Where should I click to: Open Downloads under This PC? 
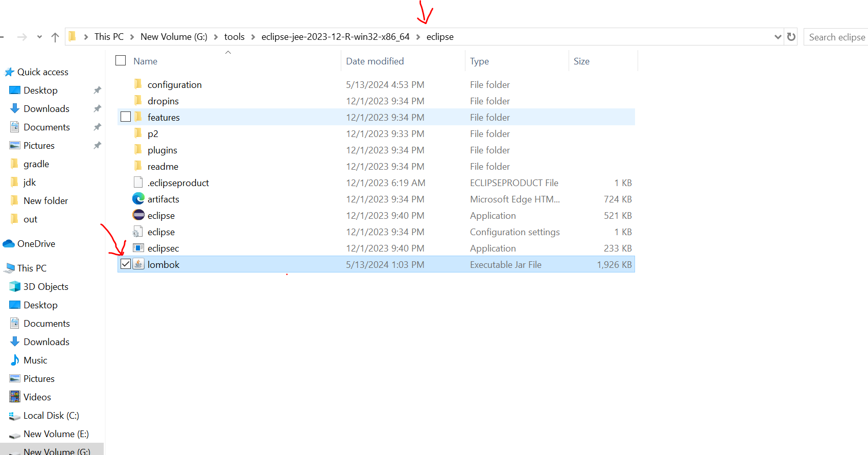click(x=46, y=342)
